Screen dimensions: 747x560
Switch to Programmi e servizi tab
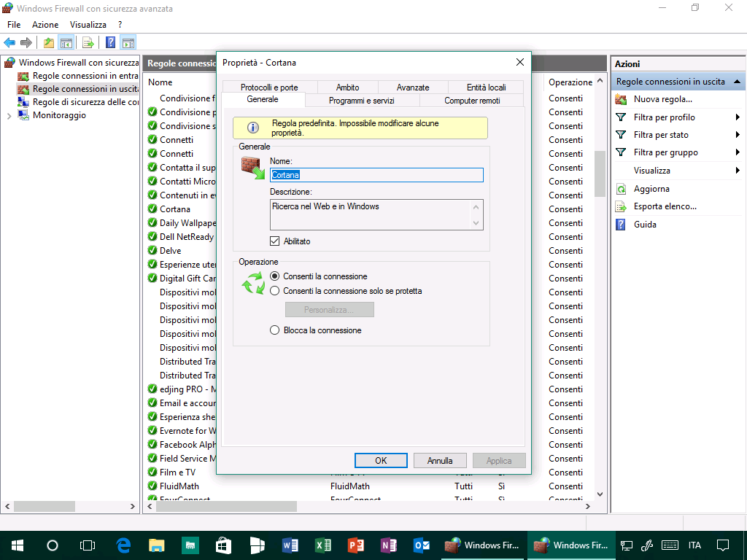click(362, 101)
